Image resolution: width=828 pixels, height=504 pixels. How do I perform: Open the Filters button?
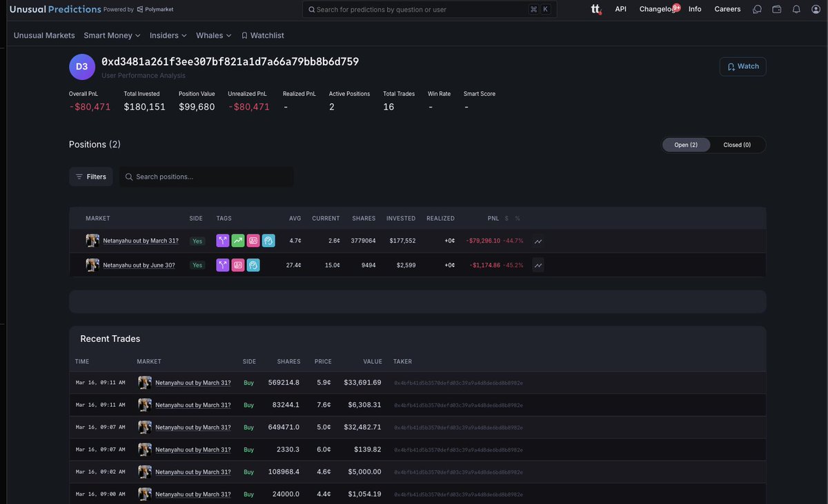91,177
